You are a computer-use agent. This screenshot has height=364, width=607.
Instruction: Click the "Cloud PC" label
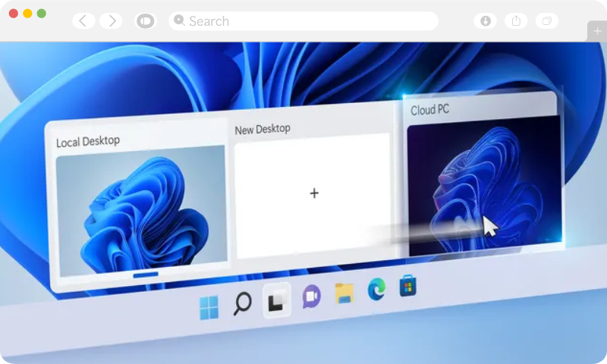click(x=429, y=110)
